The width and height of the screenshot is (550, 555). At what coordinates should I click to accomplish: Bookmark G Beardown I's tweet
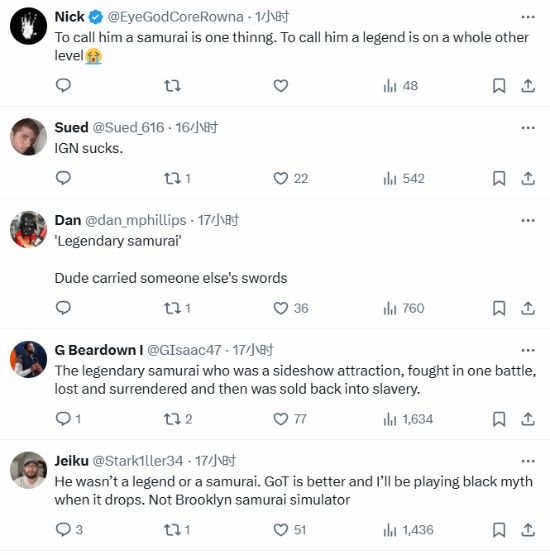(x=499, y=419)
